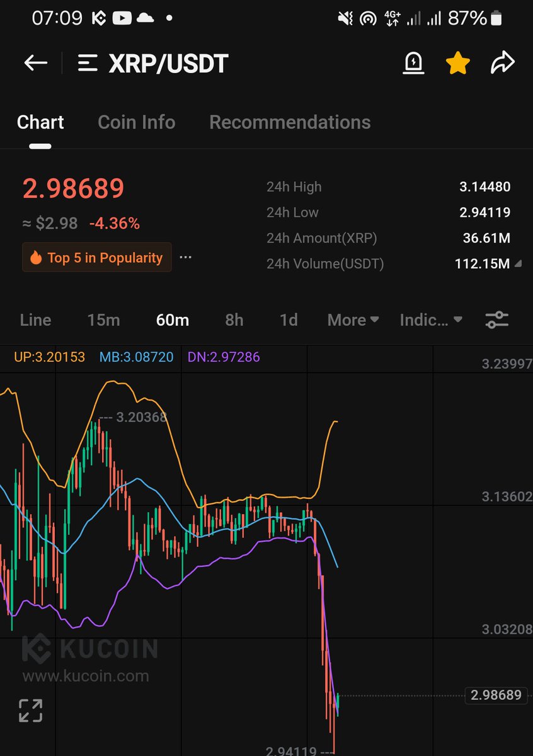Tap the muted sound icon in status bar

click(345, 18)
